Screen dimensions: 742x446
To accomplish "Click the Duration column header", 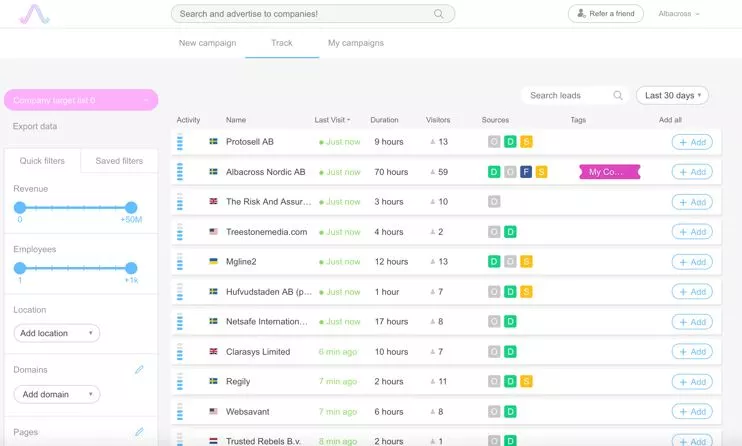I will tap(384, 120).
